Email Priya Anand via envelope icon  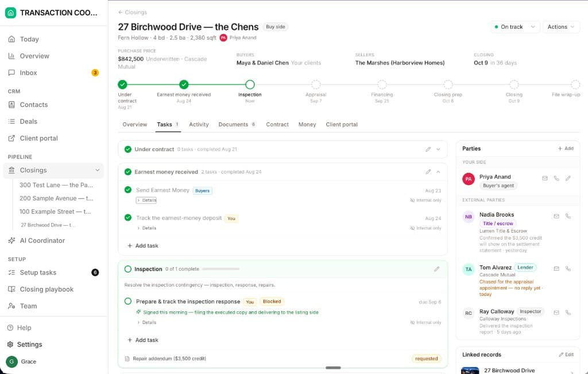[544, 179]
